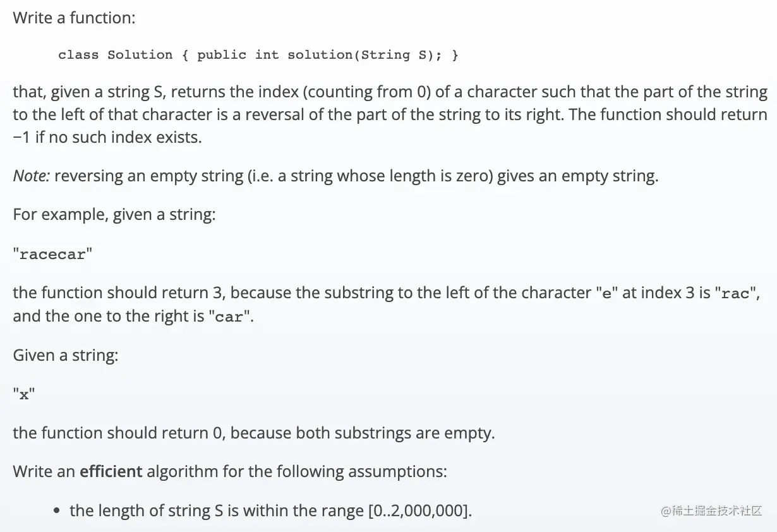Click the standalone "x" example string
The width and height of the screenshot is (777, 532).
24,395
